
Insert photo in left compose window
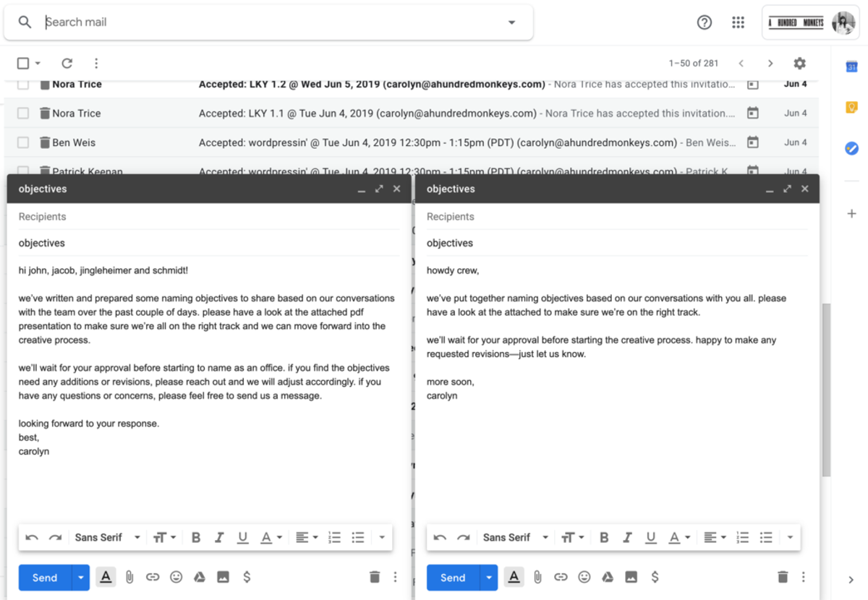(223, 577)
